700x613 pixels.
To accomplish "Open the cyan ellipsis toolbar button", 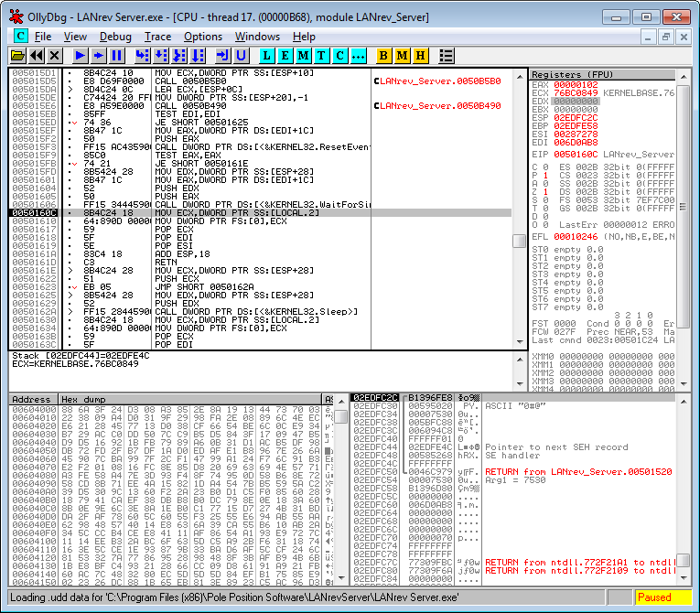I will coord(358,56).
